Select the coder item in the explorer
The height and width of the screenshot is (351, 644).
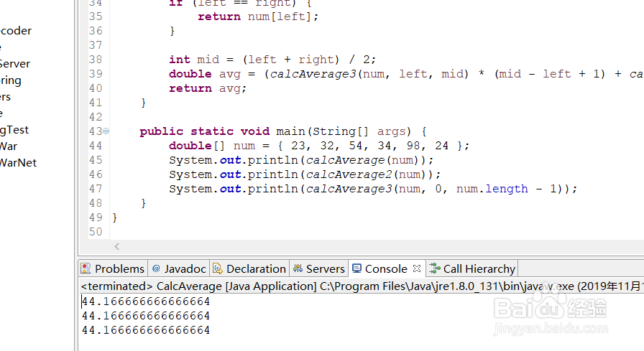coord(16,31)
